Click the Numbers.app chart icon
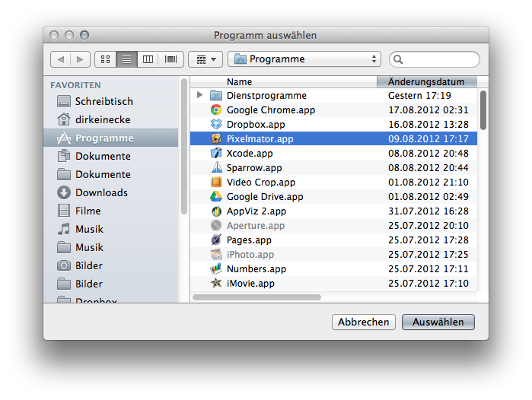532x400 pixels. pos(216,269)
